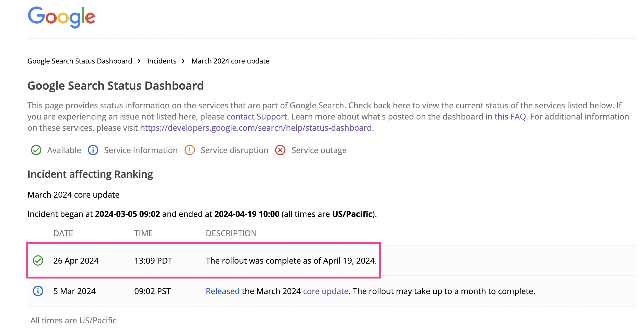Click incident end time 2024-04-19 10:00
Image resolution: width=644 pixels, height=328 pixels.
tap(247, 214)
